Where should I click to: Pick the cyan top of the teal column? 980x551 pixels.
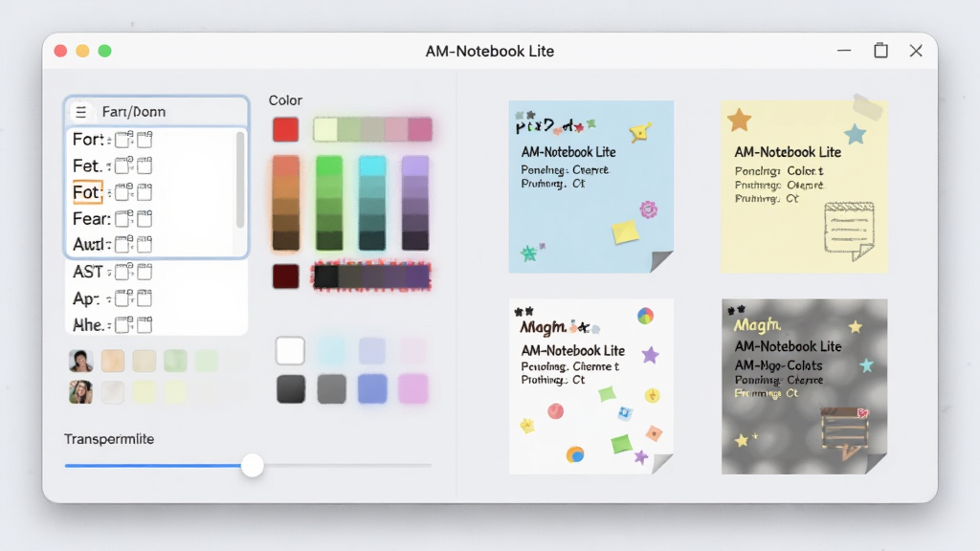[372, 166]
